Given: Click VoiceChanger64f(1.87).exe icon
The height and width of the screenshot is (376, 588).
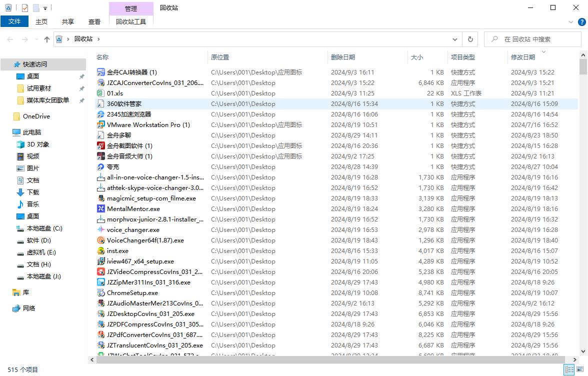Looking at the screenshot, I should click(x=101, y=240).
